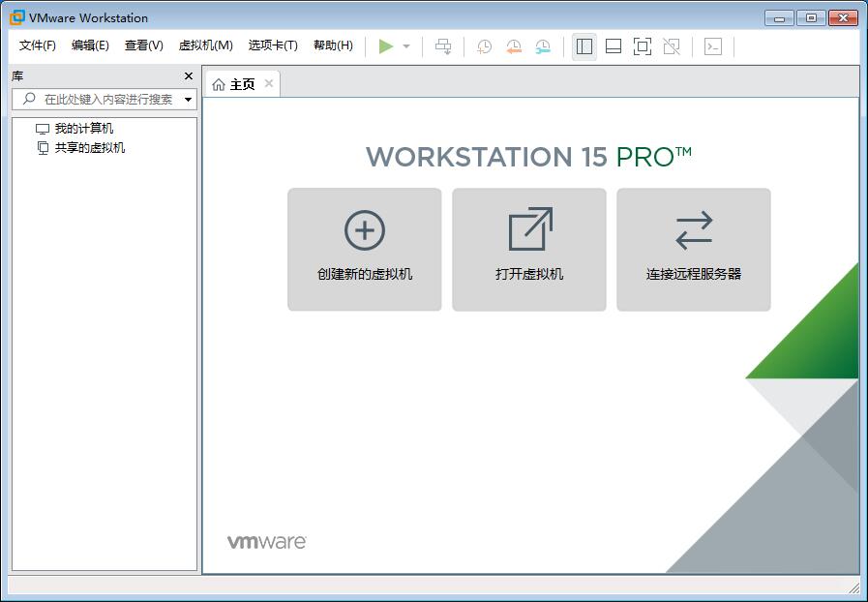
Task: Close the VMware Workstation window
Action: click(x=843, y=18)
